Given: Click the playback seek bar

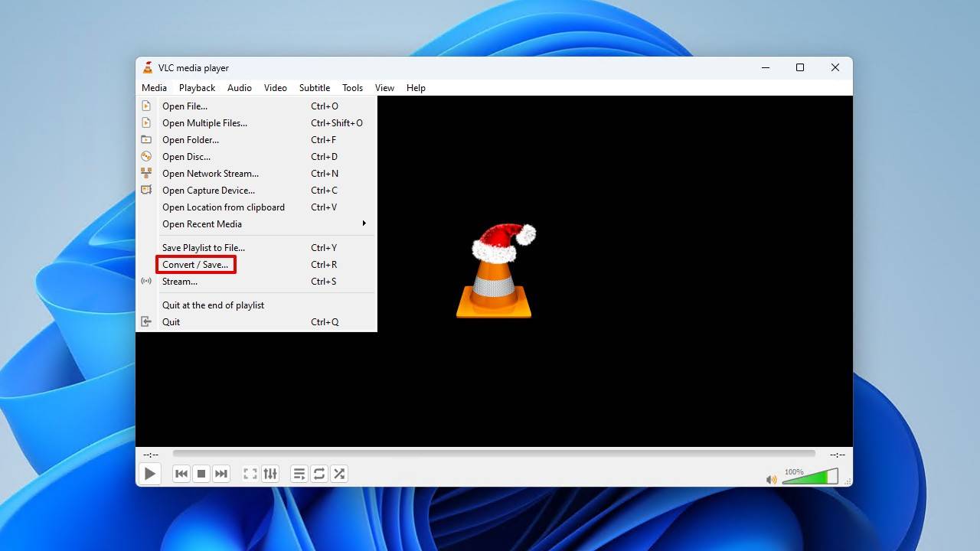Looking at the screenshot, I should coord(494,454).
